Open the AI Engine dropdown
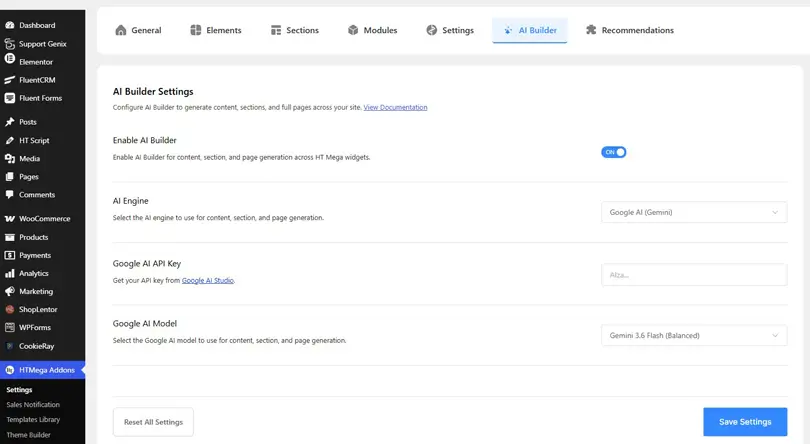This screenshot has height=444, width=810. click(694, 212)
